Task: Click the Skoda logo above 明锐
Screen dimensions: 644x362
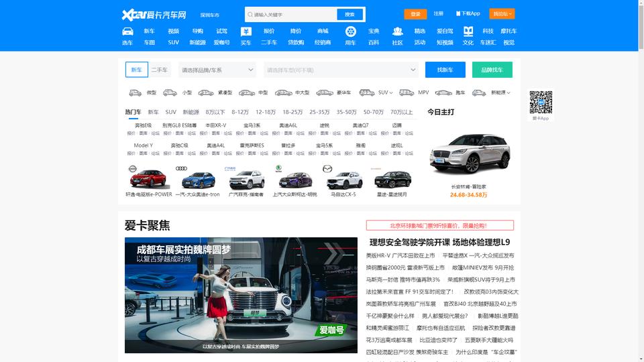Action: coord(278,168)
